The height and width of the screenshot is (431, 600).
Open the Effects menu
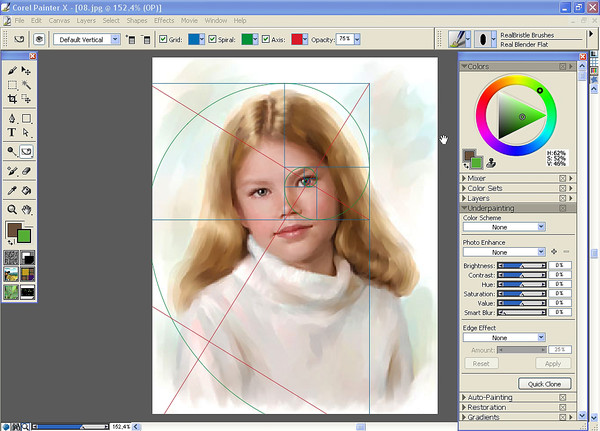coord(164,21)
